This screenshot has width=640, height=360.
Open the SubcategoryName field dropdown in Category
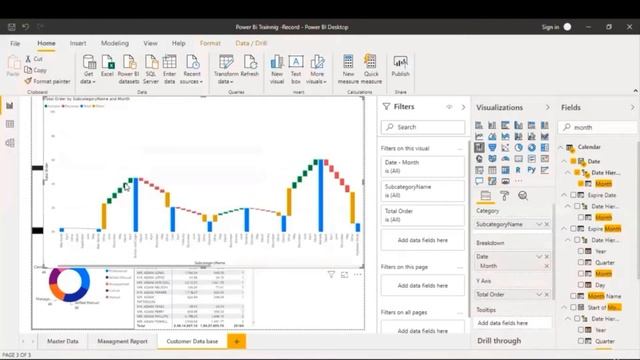[539, 224]
